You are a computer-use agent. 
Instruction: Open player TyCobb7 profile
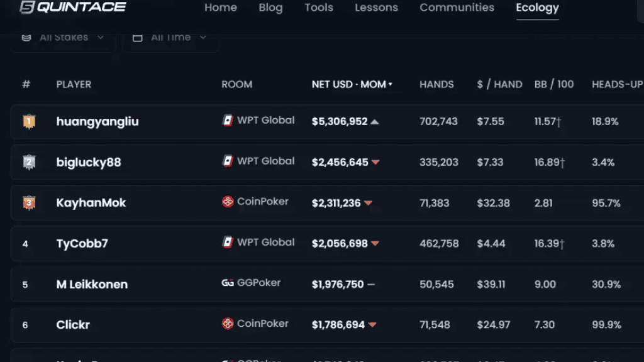pyautogui.click(x=82, y=243)
